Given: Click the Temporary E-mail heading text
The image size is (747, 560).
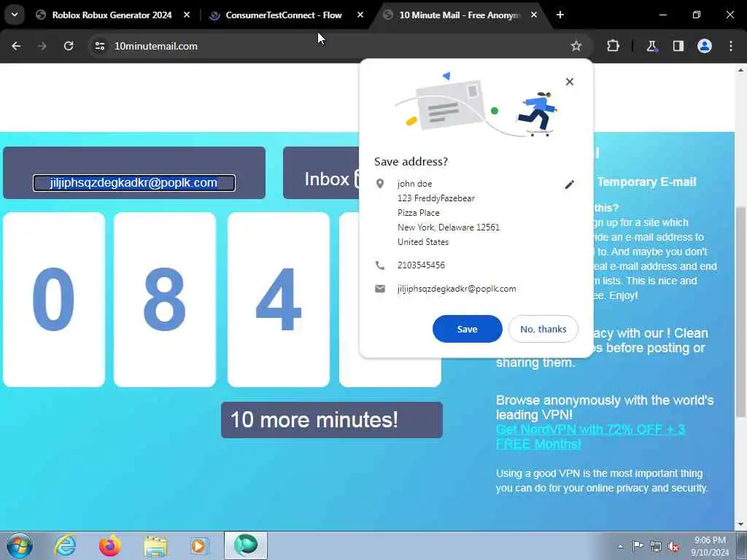Looking at the screenshot, I should (x=646, y=182).
